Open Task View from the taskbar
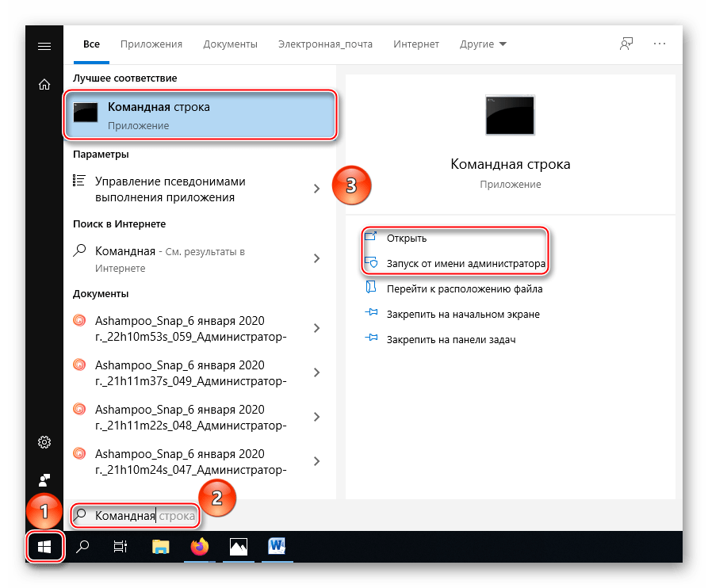This screenshot has width=708, height=588. 120,547
